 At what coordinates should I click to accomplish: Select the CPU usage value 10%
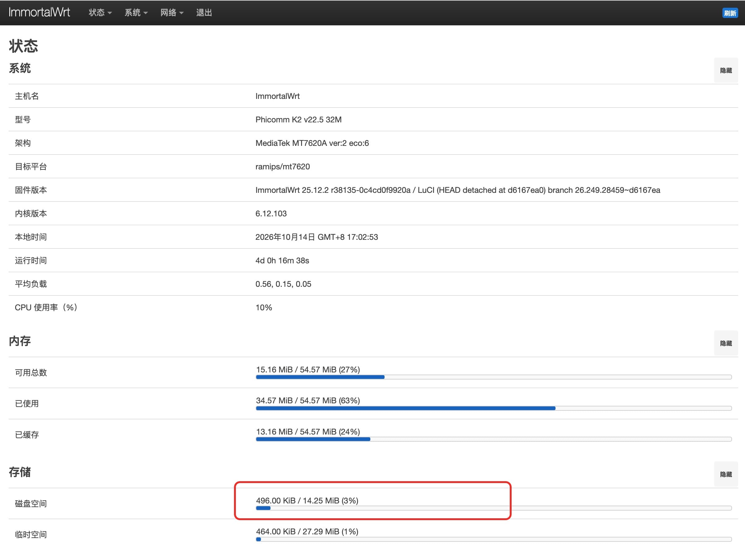point(264,308)
